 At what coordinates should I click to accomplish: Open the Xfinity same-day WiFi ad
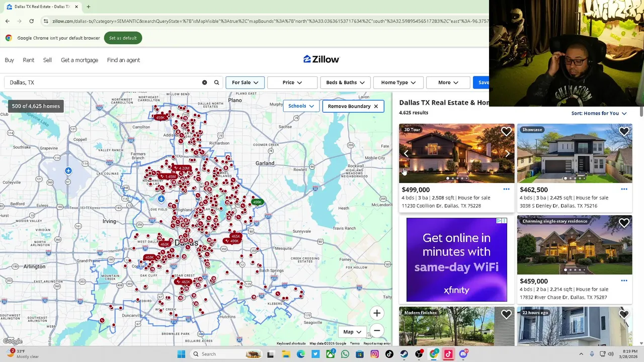(x=456, y=259)
